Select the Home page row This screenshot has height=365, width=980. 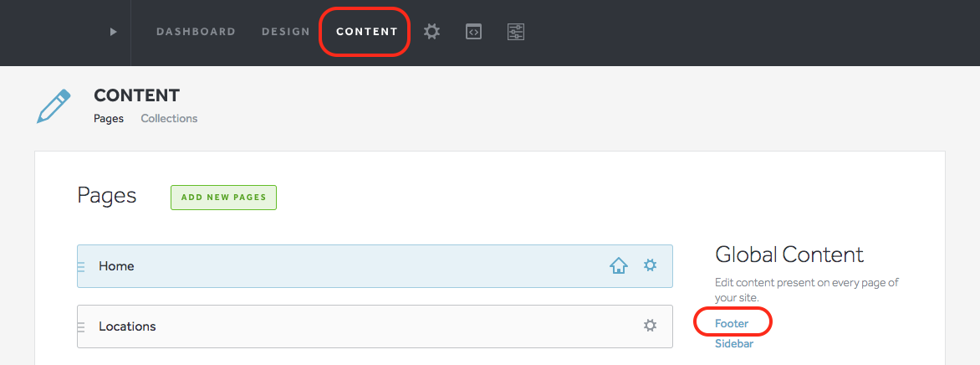pyautogui.click(x=375, y=266)
